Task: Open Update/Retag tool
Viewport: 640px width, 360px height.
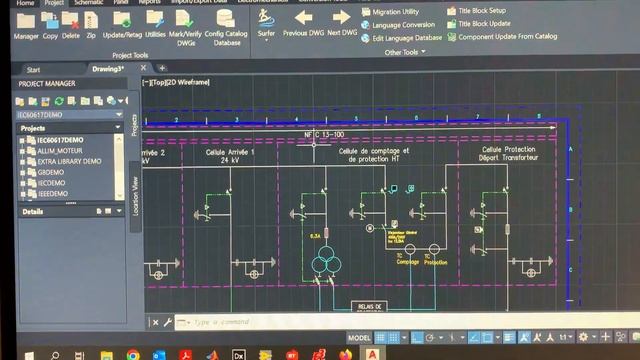Action: coord(122,25)
